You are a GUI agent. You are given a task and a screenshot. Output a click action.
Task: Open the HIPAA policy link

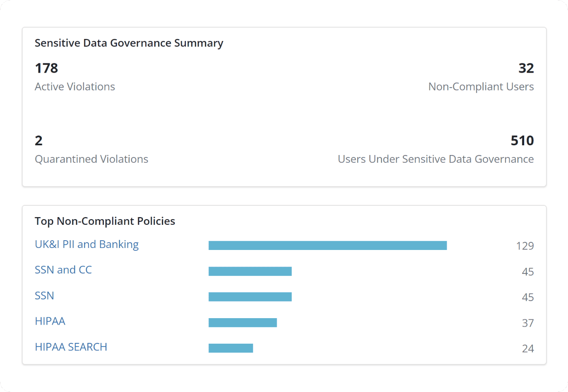(50, 321)
